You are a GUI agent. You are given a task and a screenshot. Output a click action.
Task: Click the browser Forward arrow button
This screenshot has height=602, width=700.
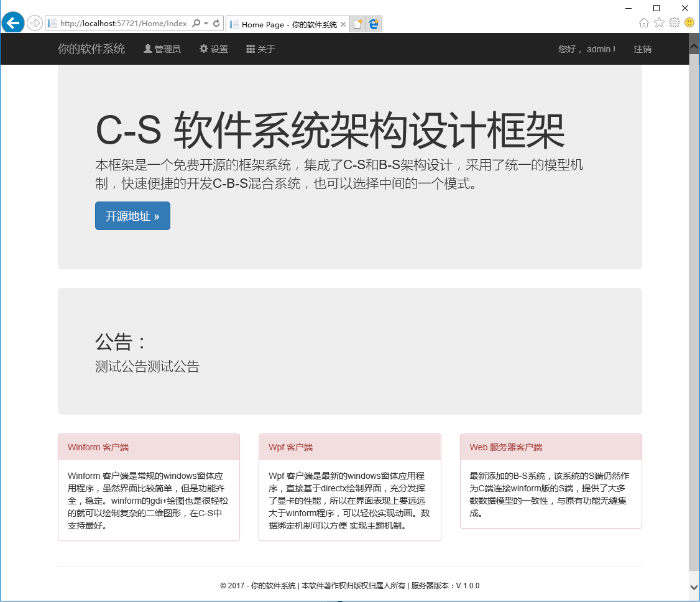pos(35,23)
